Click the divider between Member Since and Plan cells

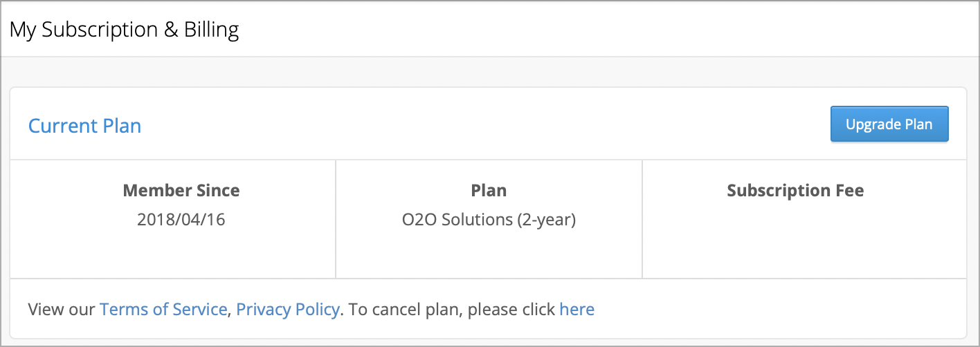pyautogui.click(x=336, y=219)
